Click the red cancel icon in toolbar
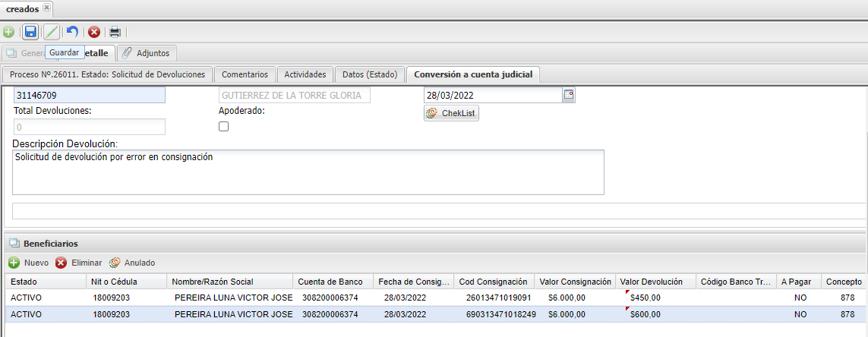 (x=94, y=32)
